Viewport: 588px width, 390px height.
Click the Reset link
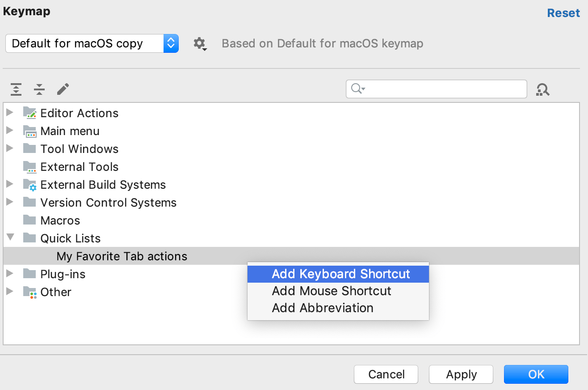click(x=563, y=13)
